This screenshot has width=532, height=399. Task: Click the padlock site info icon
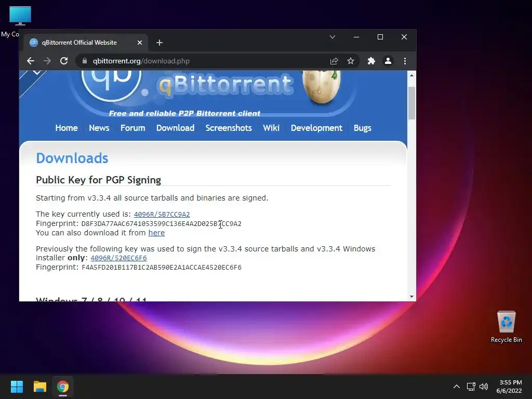point(85,61)
